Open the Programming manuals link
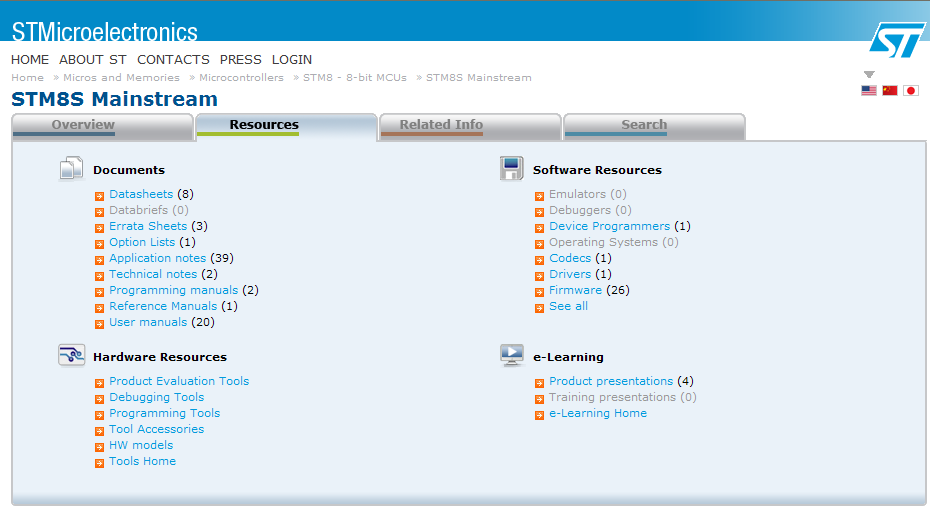The width and height of the screenshot is (930, 509). coord(174,290)
